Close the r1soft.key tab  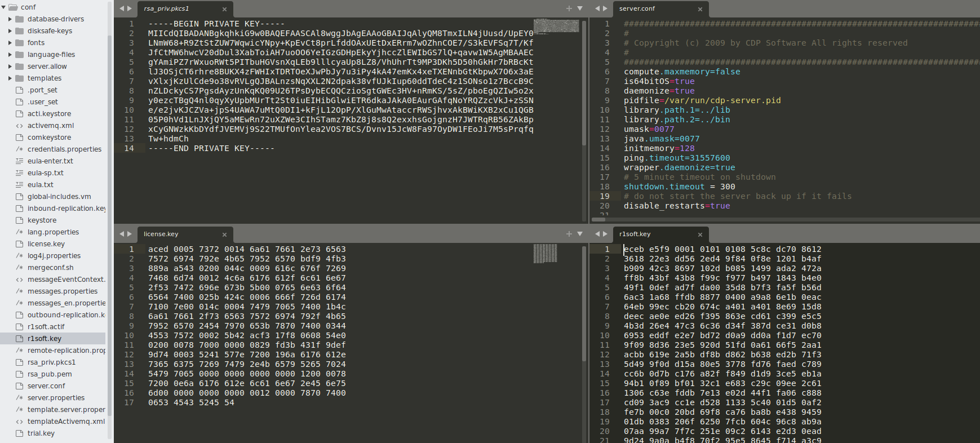coord(700,234)
